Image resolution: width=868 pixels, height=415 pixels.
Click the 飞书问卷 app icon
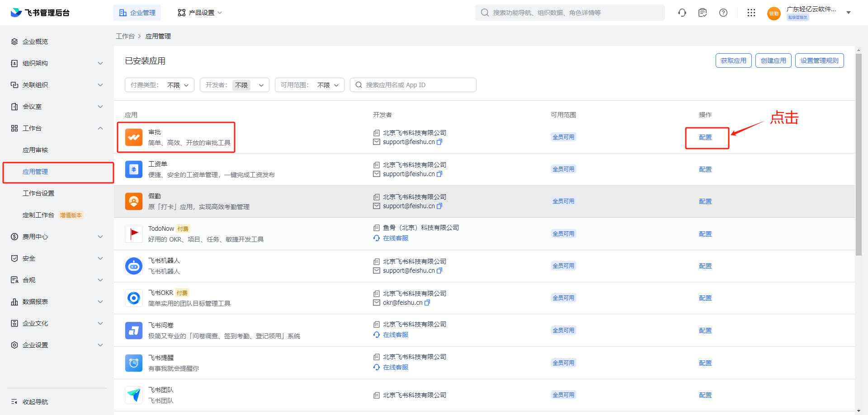tap(134, 331)
